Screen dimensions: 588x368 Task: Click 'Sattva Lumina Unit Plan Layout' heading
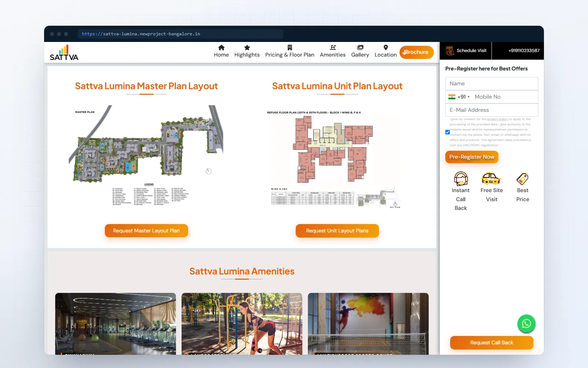(337, 86)
